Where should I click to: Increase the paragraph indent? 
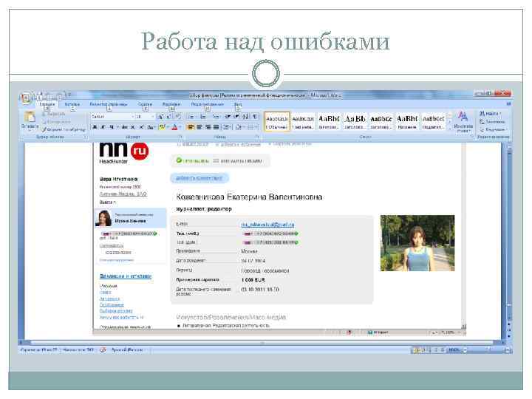(x=236, y=117)
